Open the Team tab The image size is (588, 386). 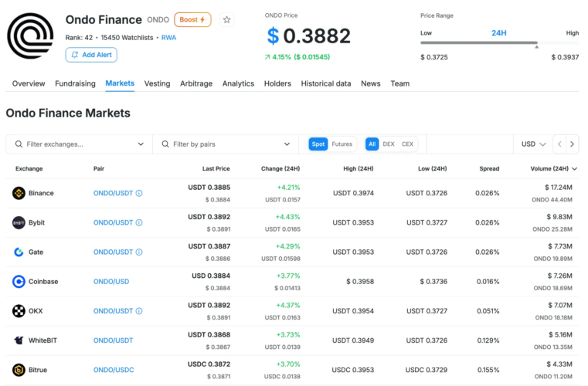point(399,83)
